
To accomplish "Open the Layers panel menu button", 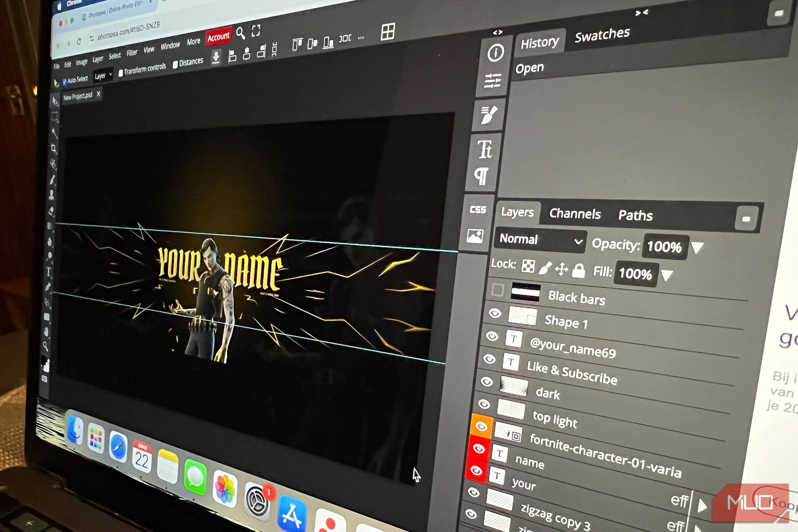I will 746,219.
